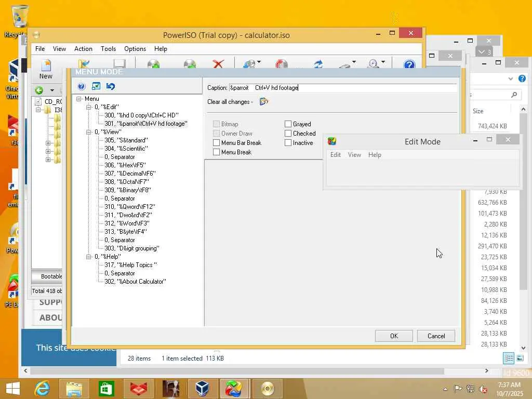
Task: Open the Edit menu in Edit Mode window
Action: coord(336,155)
